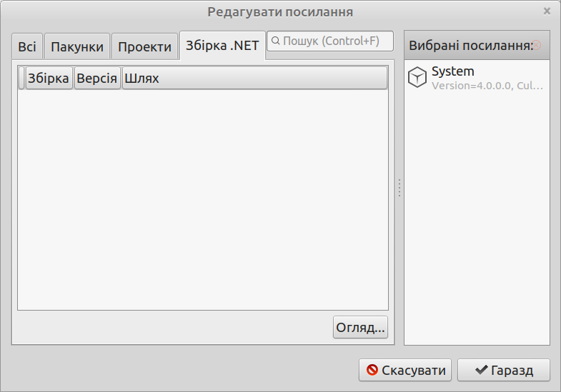The image size is (561, 392).
Task: Switch to the Всі tab
Action: [x=27, y=46]
